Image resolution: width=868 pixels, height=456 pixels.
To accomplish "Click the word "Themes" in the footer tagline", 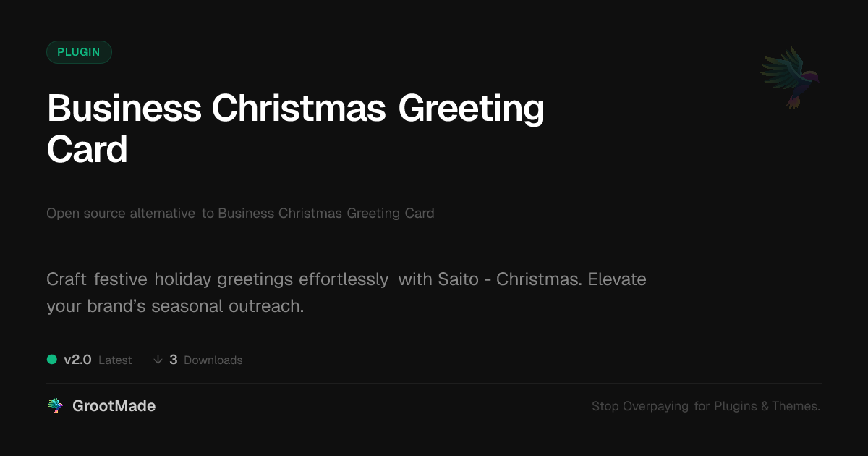I will pyautogui.click(x=796, y=406).
